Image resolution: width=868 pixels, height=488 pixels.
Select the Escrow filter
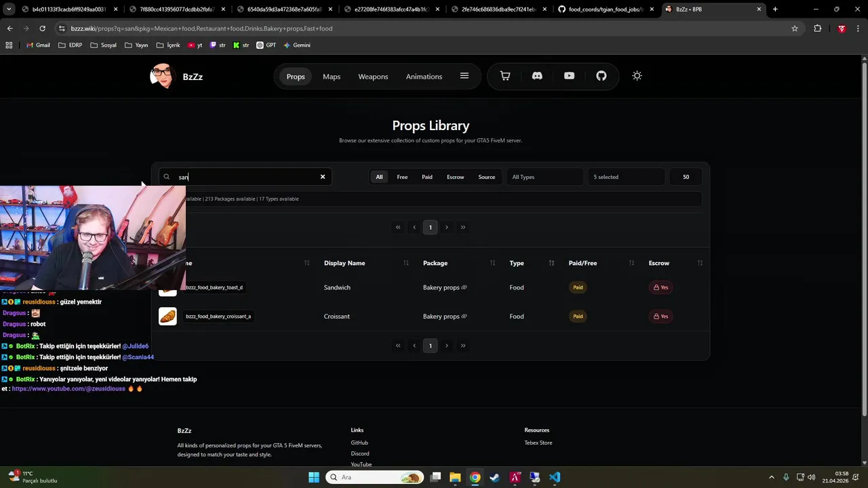456,177
